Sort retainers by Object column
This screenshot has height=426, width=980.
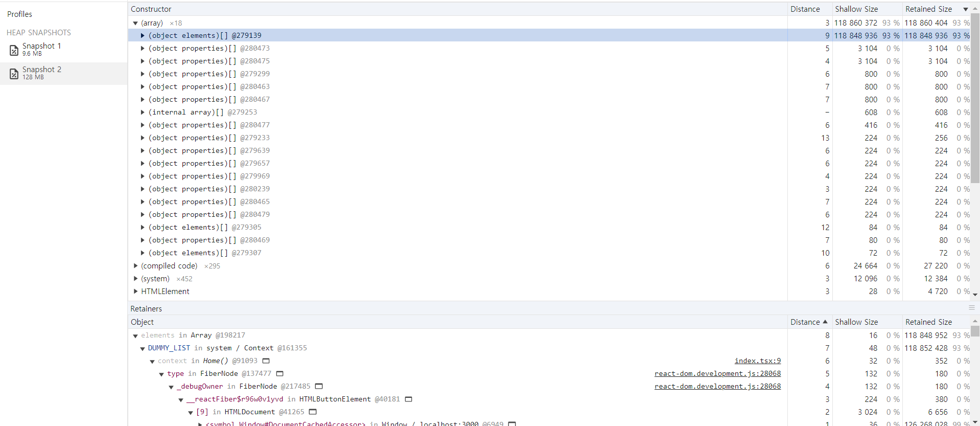(x=457, y=322)
